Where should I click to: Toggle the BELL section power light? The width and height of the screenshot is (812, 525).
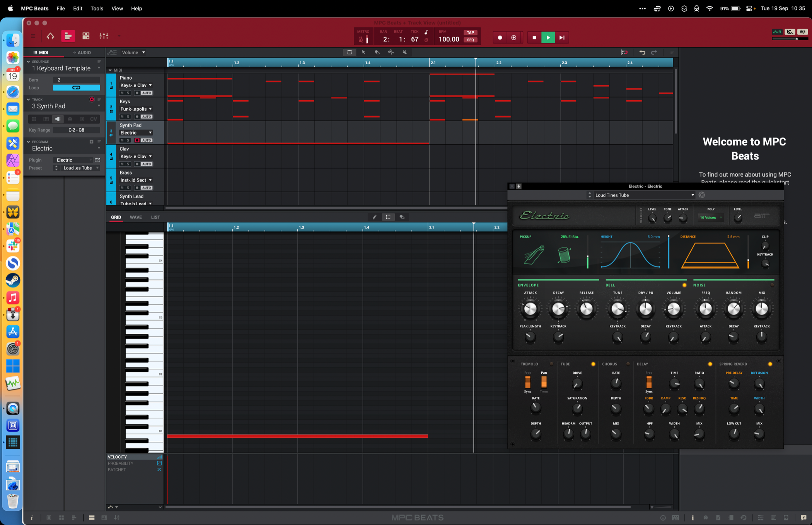pos(684,285)
